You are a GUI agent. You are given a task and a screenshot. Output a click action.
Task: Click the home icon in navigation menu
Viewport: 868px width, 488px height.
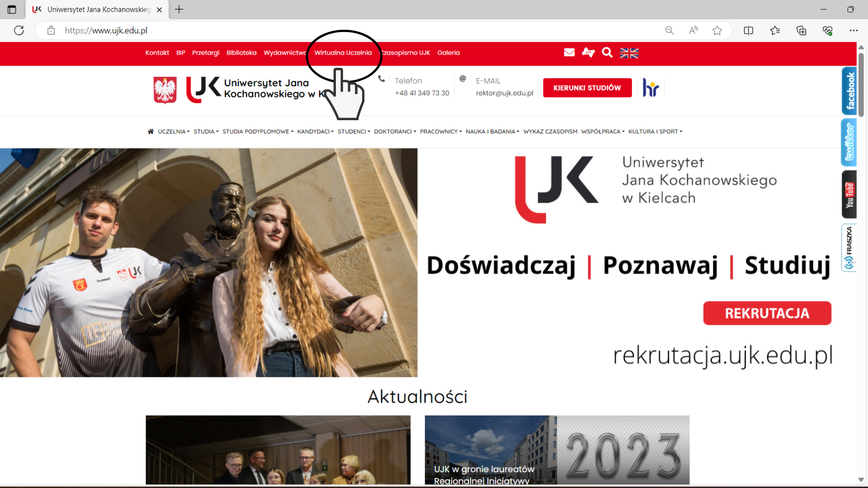(x=151, y=131)
